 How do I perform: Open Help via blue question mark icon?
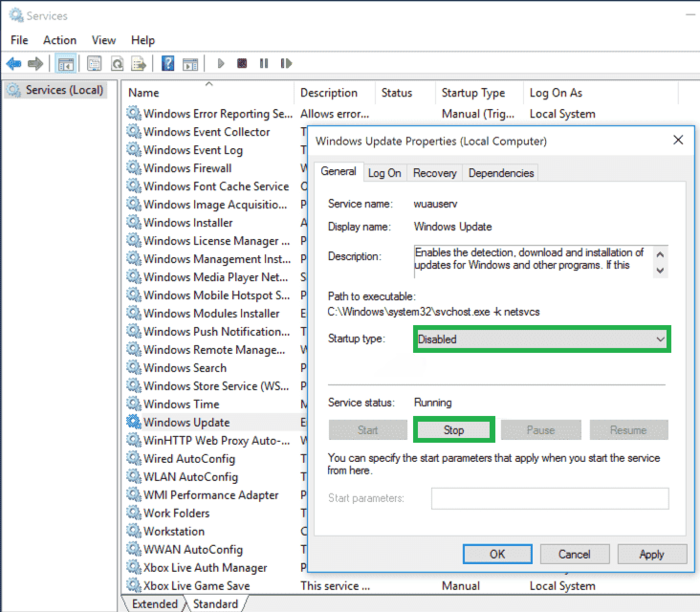(168, 64)
